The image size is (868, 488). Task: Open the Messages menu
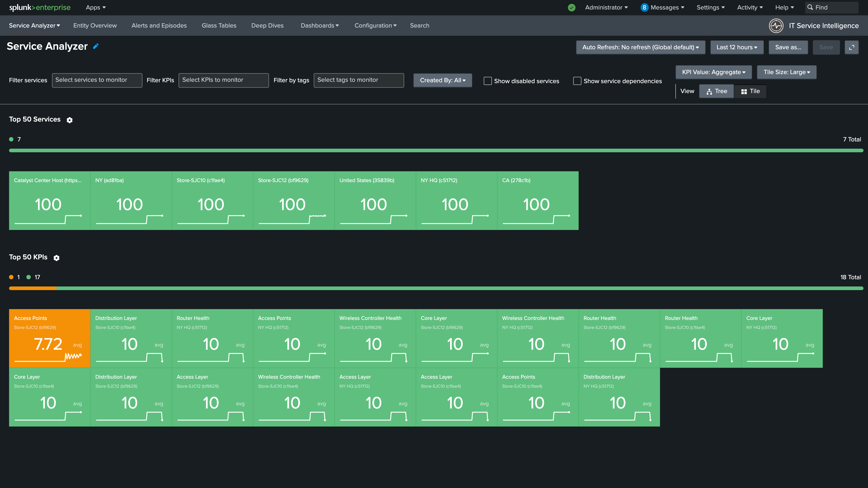click(x=667, y=7)
